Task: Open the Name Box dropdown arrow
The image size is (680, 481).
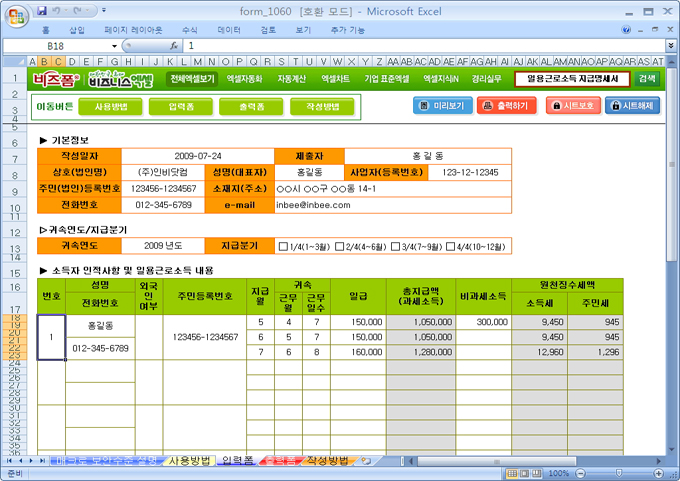Action: pos(114,46)
